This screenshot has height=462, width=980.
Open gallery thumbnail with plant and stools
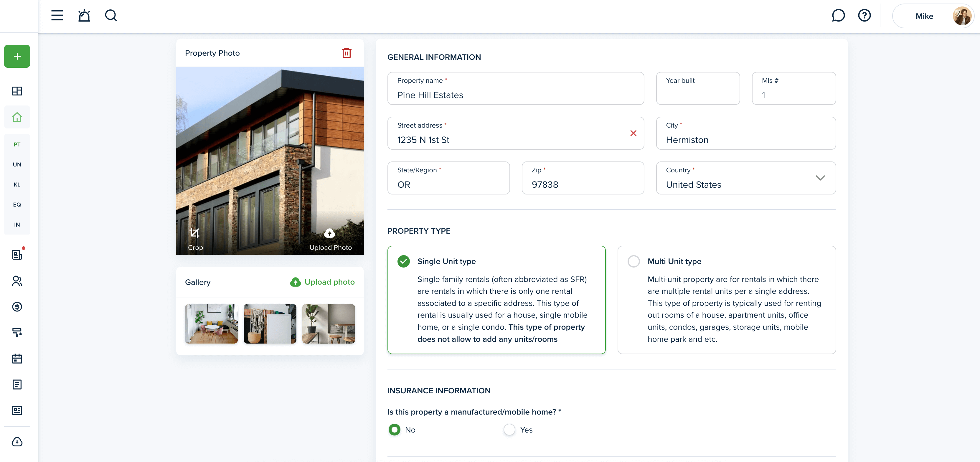(328, 324)
